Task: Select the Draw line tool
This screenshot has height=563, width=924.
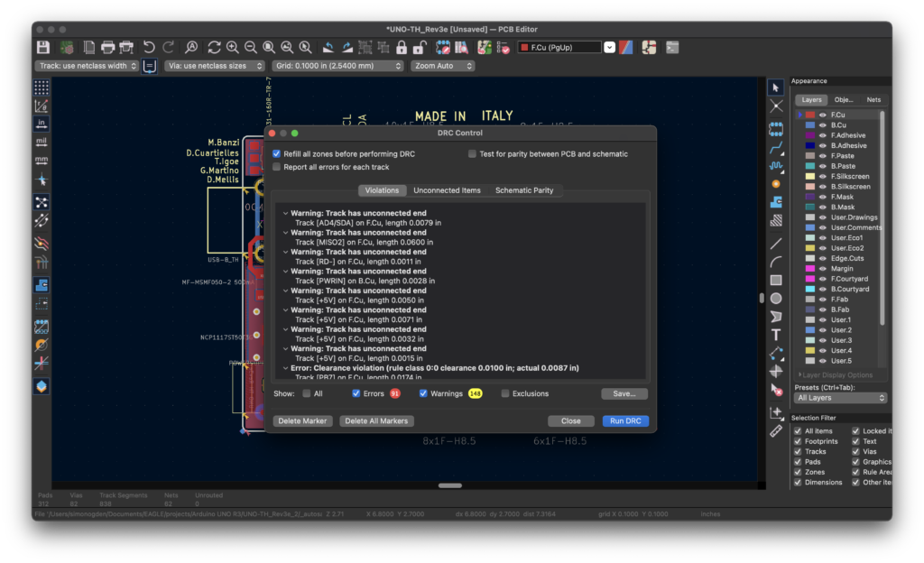Action: pyautogui.click(x=775, y=244)
